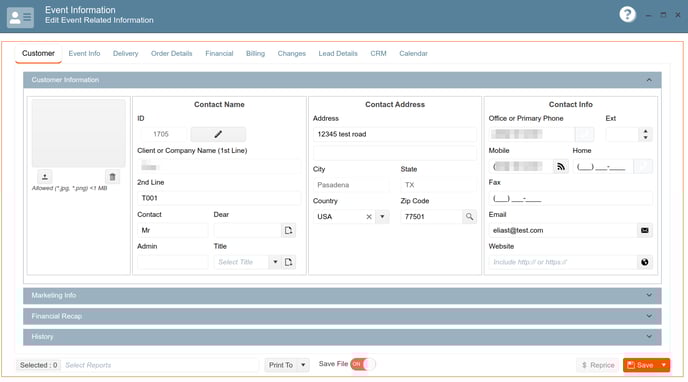This screenshot has height=382, width=688.
Task: Open website using the globe icon
Action: [645, 262]
